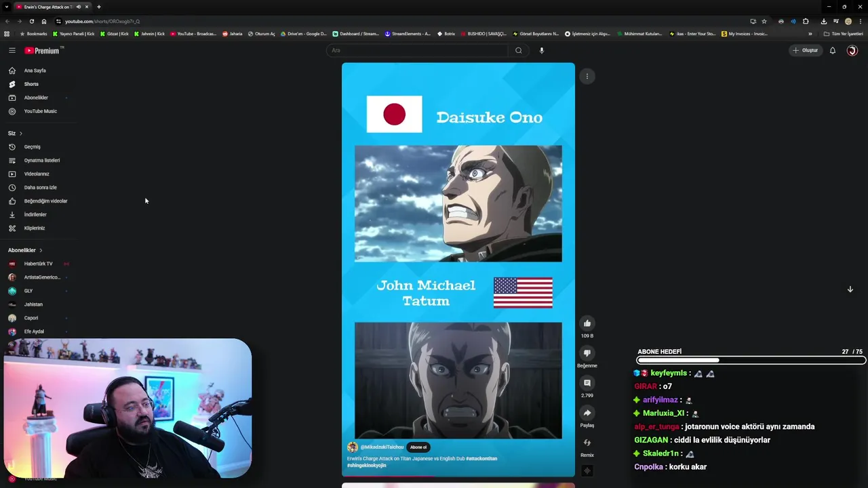Open Habertürk TV channel subscription

click(x=38, y=264)
